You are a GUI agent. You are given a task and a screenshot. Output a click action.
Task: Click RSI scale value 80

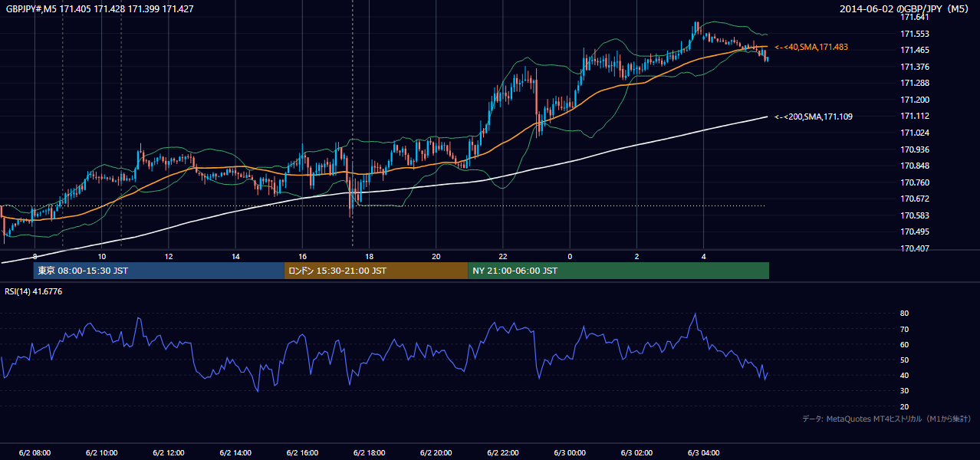click(905, 314)
